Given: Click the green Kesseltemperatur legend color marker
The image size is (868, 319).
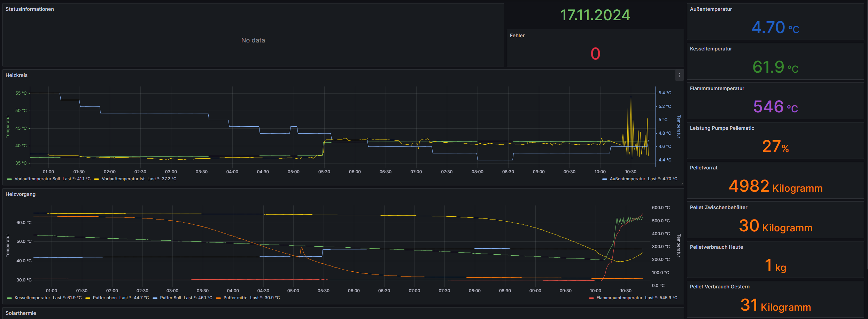Looking at the screenshot, I should pyautogui.click(x=9, y=298).
